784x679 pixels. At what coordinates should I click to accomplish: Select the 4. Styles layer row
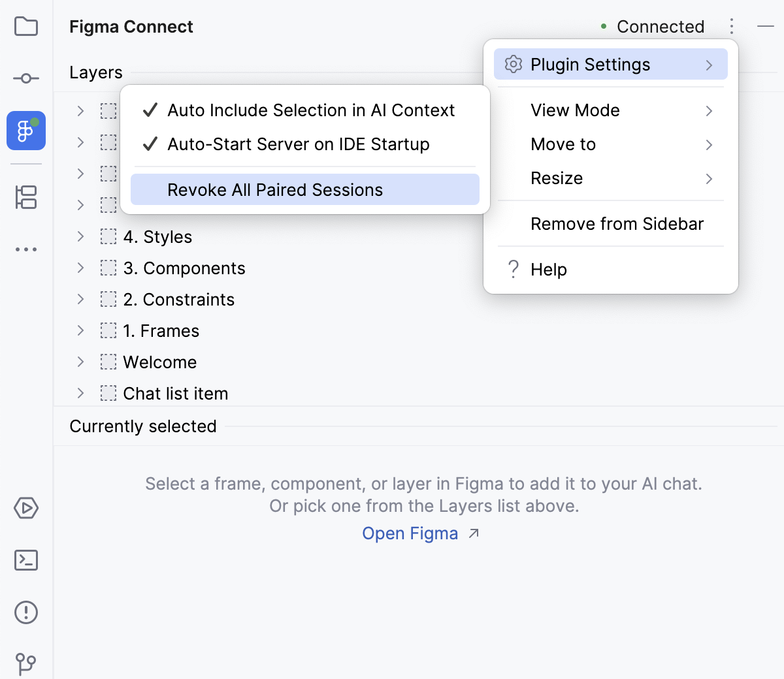[418, 236]
